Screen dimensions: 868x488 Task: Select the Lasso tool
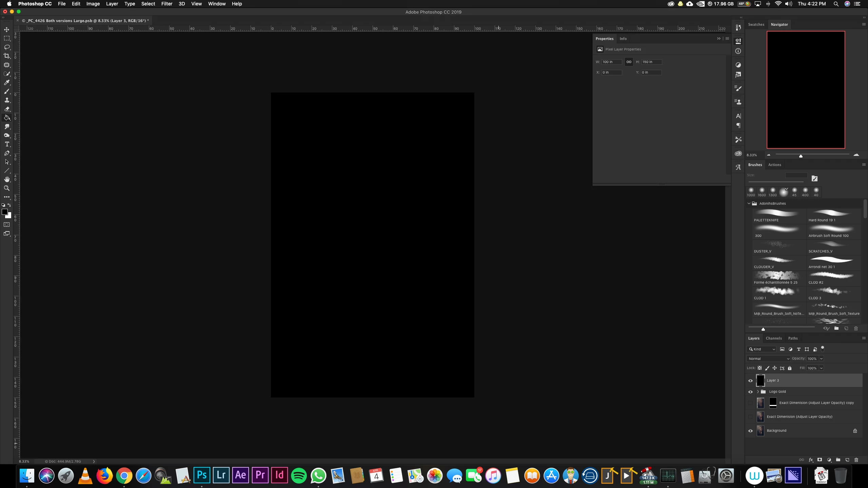[7, 47]
